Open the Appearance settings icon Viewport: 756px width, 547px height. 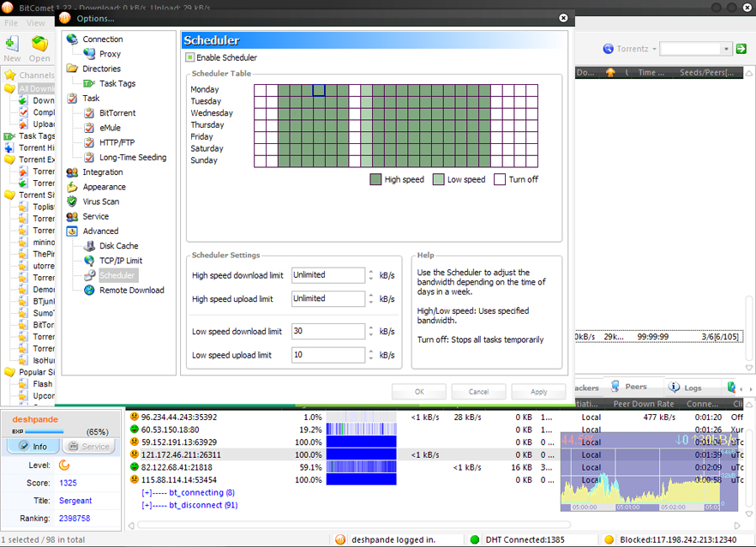click(72, 187)
